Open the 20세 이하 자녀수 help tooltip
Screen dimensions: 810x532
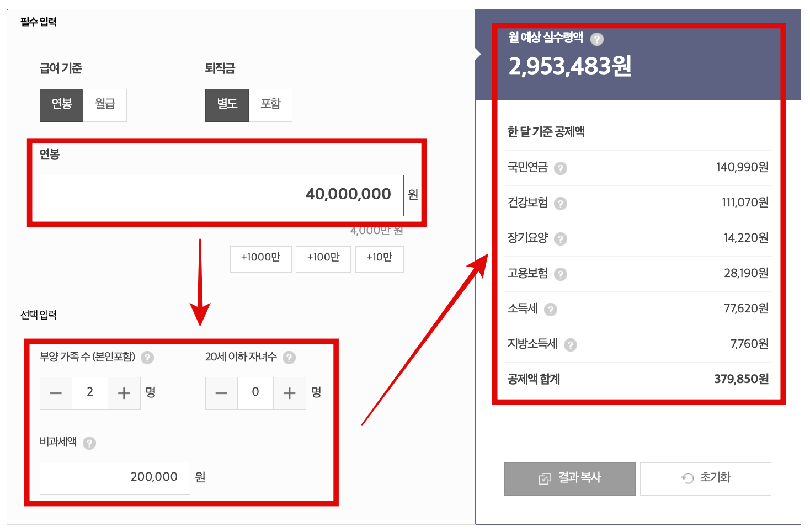pos(289,358)
